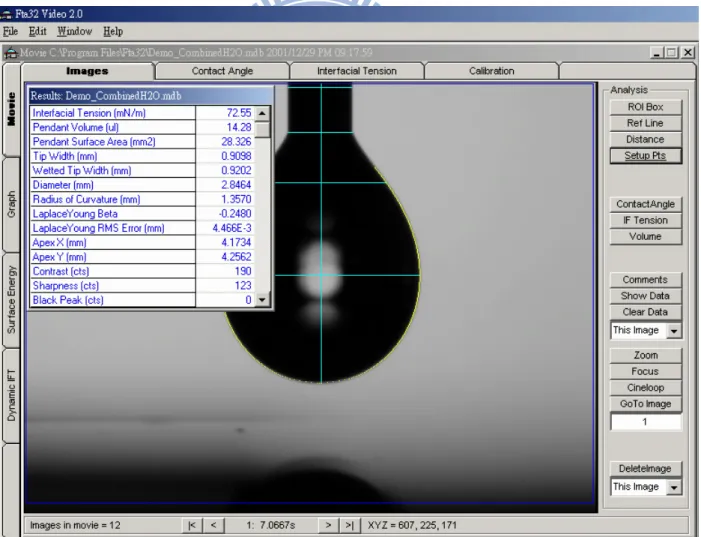
Task: Advance to next movie image
Action: click(328, 525)
